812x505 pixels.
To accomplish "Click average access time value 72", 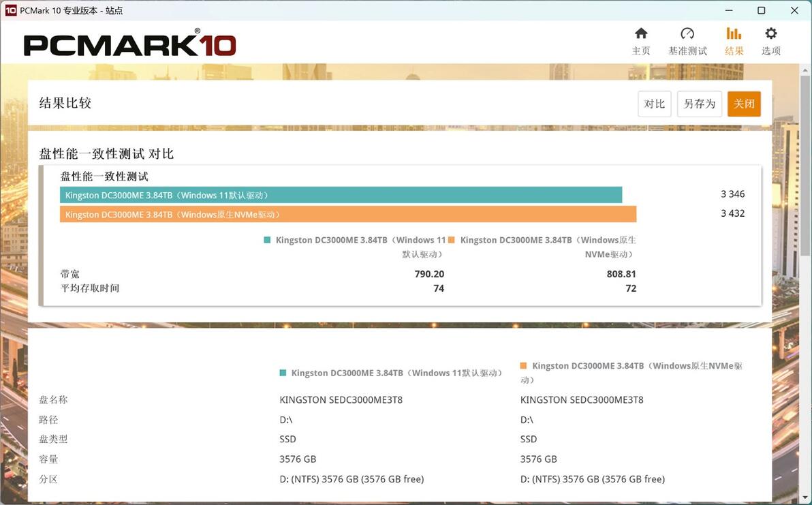I will pyautogui.click(x=631, y=288).
